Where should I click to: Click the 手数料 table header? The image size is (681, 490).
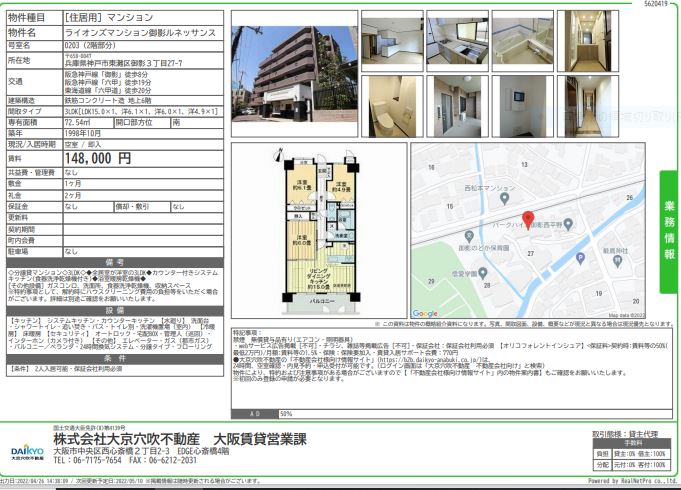coord(634,443)
